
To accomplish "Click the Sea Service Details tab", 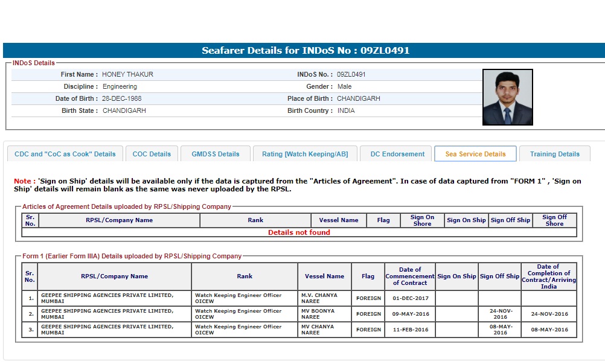I will 475,154.
